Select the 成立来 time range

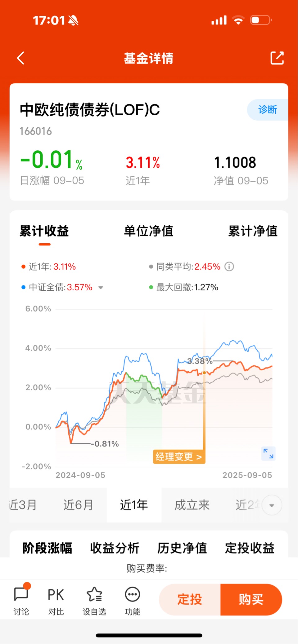(x=192, y=505)
